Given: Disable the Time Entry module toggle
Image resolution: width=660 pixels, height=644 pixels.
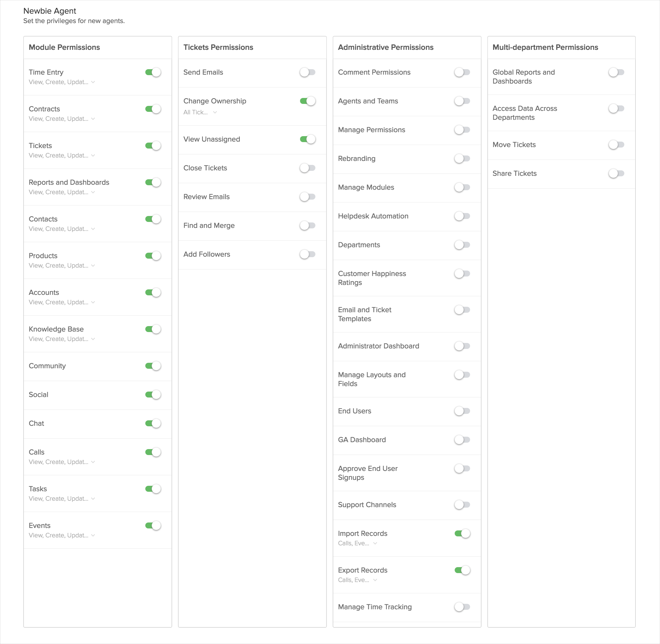Looking at the screenshot, I should pyautogui.click(x=153, y=72).
